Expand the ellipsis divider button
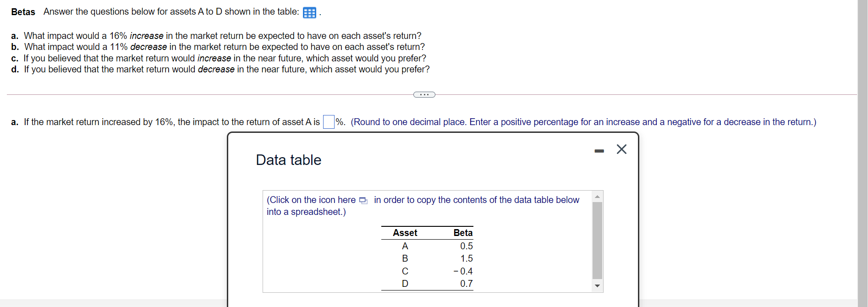Viewport: 868px width, 307px height. click(x=424, y=95)
